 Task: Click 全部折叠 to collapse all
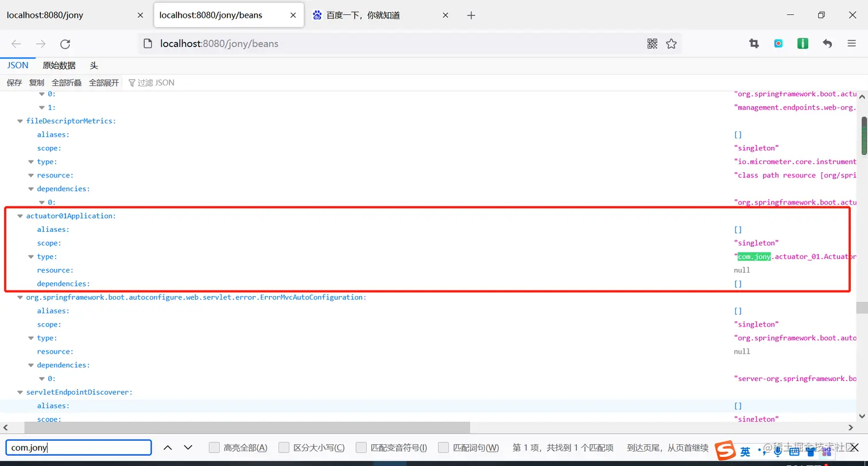(x=67, y=83)
